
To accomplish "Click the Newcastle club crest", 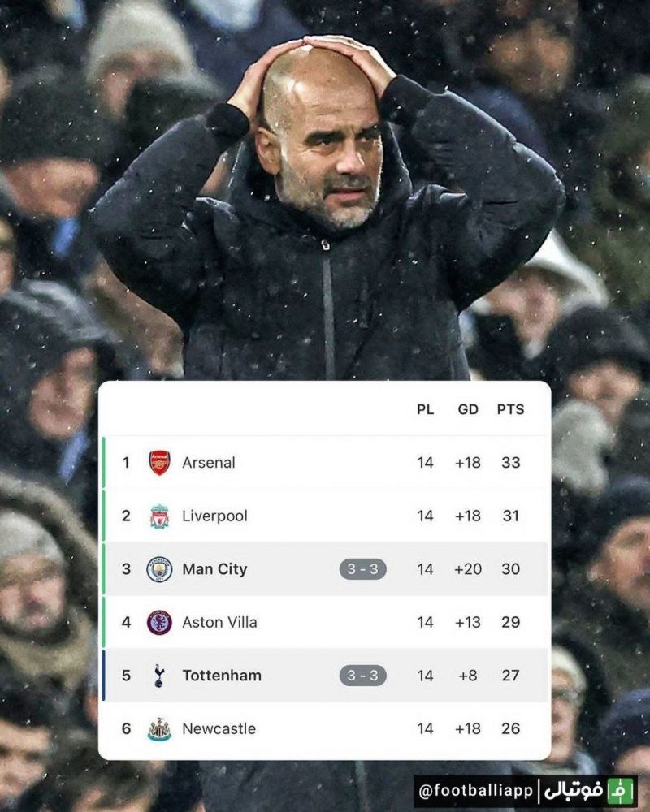I will click(x=159, y=728).
